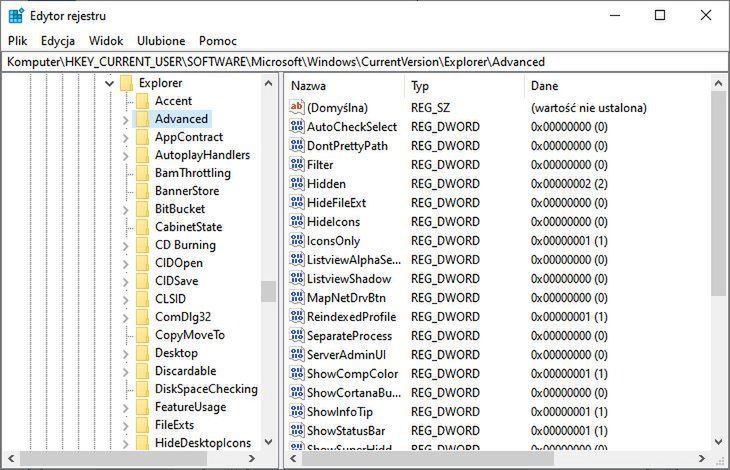The image size is (730, 470).
Task: Click the registry path address bar
Action: (x=365, y=62)
